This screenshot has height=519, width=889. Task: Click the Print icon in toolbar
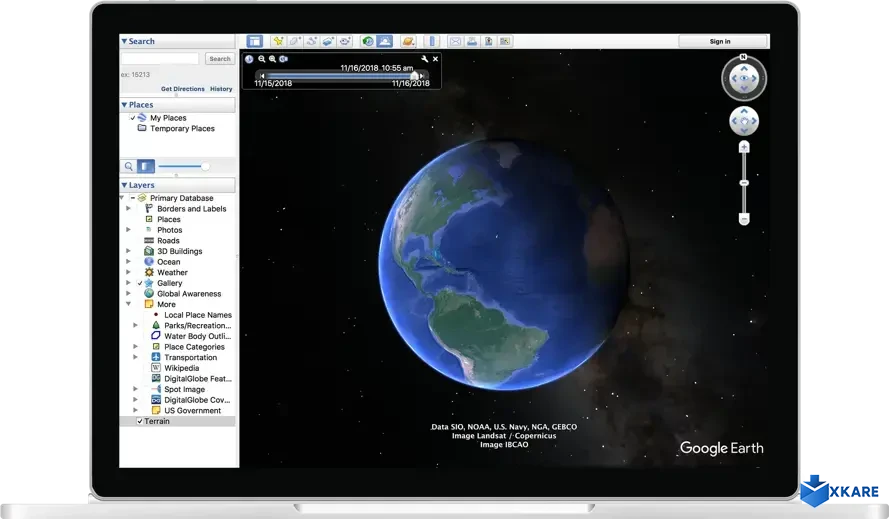coord(472,41)
